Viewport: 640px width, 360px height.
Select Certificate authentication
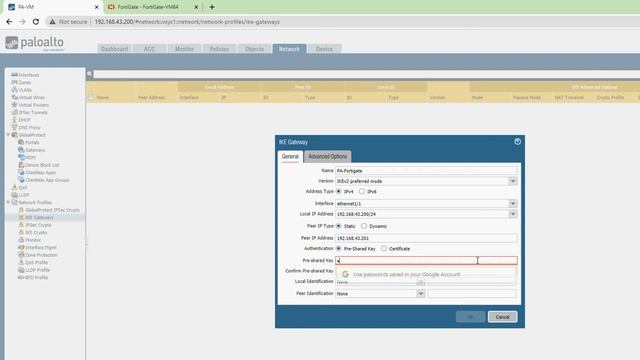[384, 248]
